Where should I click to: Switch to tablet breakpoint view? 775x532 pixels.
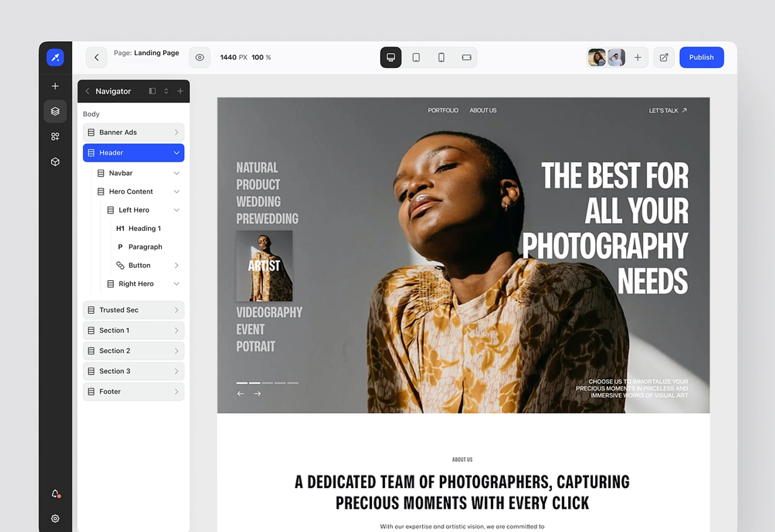(416, 57)
